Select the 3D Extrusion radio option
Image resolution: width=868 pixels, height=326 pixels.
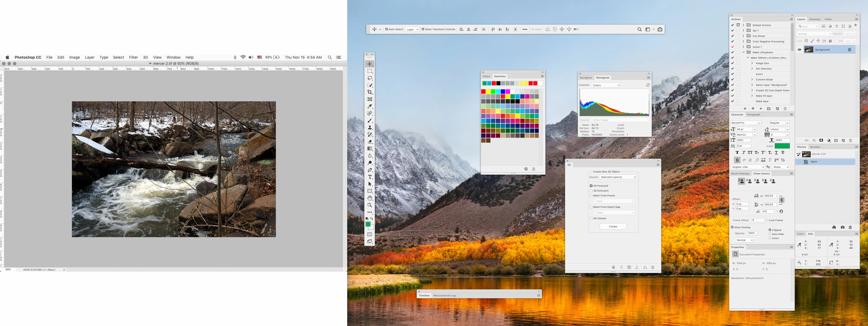tap(591, 191)
